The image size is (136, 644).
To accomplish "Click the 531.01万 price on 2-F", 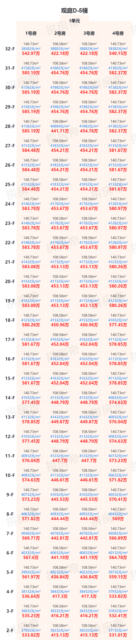I will (118, 635).
